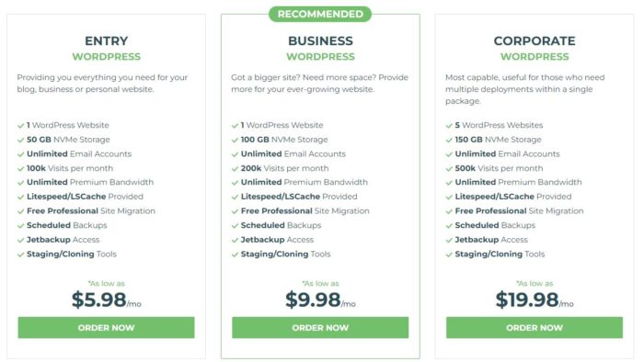644x362 pixels.
Task: Click checkmark beside 150 GB NVMe Storage
Action: coord(449,141)
